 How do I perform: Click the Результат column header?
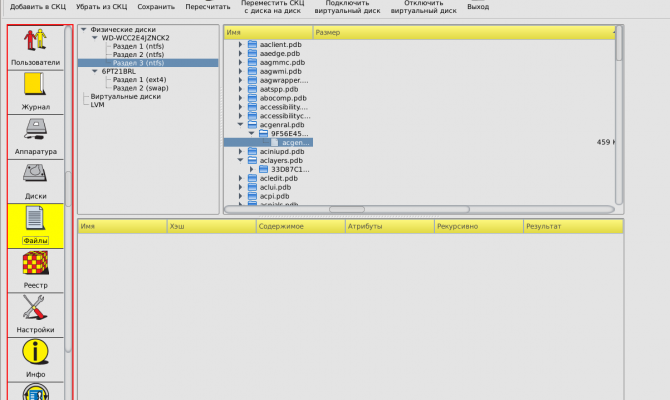click(573, 226)
